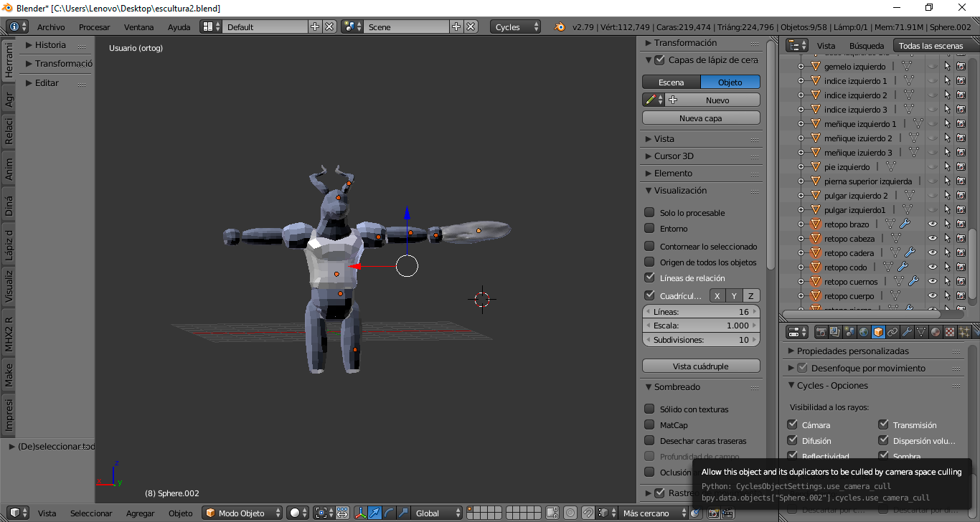
Task: Open the Material sphere properties tab
Action: [936, 332]
